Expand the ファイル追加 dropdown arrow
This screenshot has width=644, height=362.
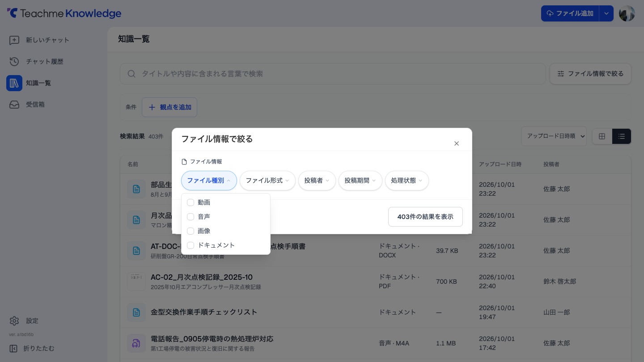[606, 13]
